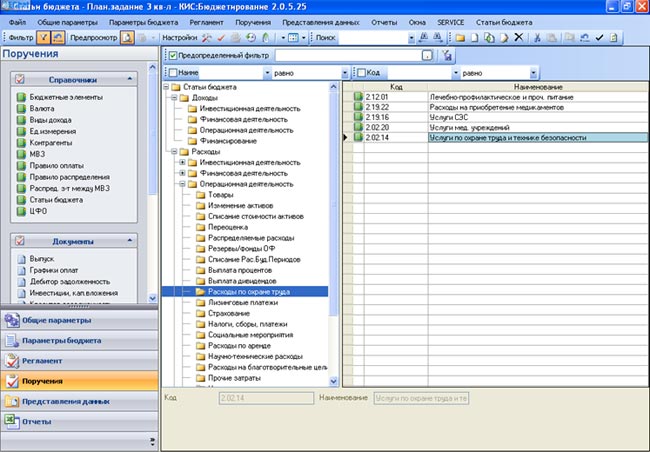Click the Общие параметры navigation icon
Image resolution: width=650 pixels, height=452 pixels.
[x=11, y=320]
